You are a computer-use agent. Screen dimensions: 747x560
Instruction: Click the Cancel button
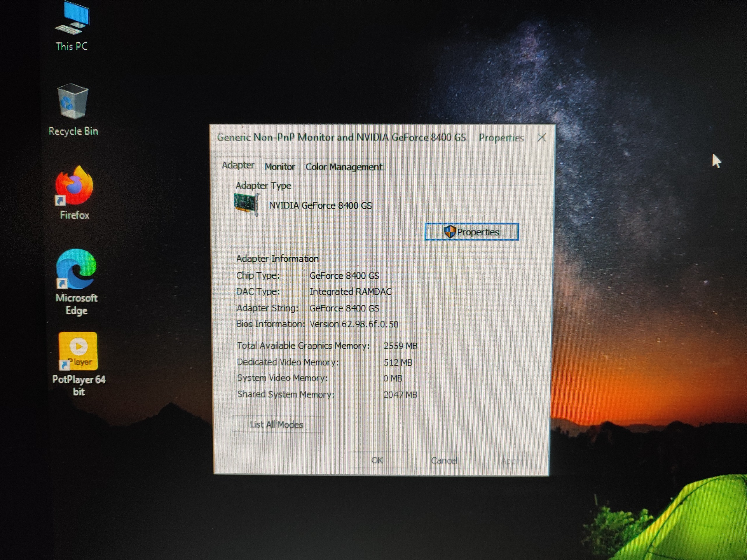click(444, 461)
